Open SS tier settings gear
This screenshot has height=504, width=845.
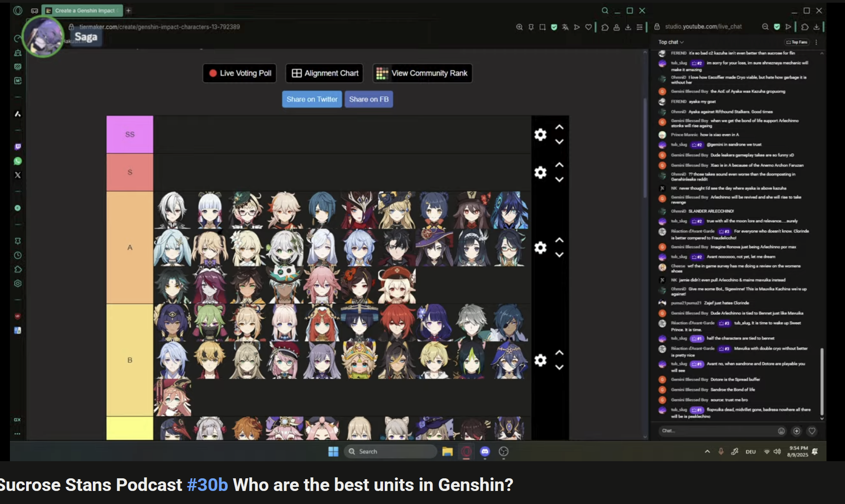pos(540,134)
